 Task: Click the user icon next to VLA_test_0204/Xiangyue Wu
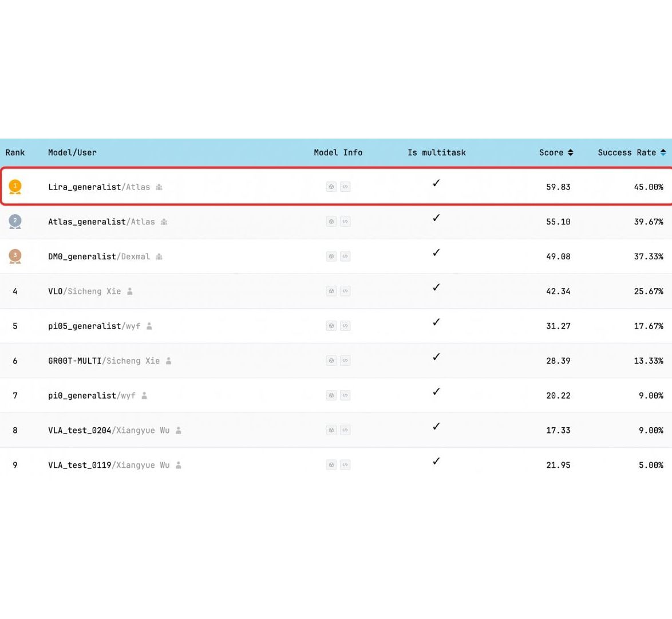point(178,430)
